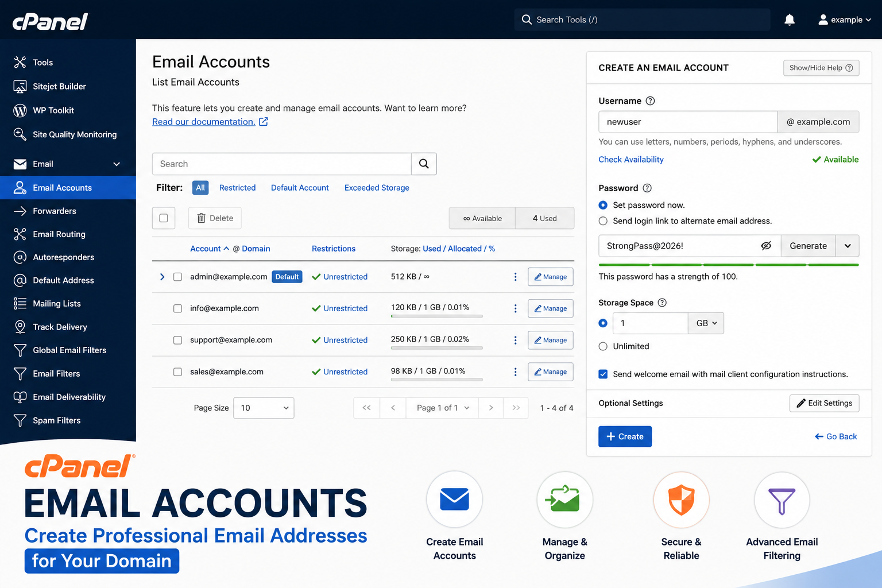882x588 pixels.
Task: Click the Spam Filters funnel icon
Action: tap(20, 420)
